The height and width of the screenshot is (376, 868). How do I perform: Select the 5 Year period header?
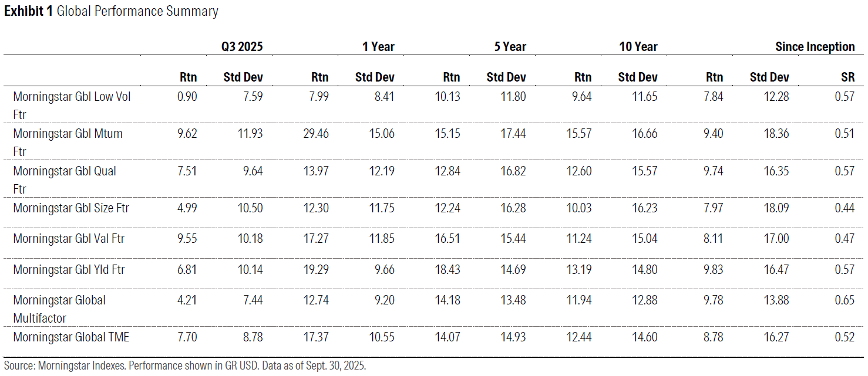(x=510, y=47)
